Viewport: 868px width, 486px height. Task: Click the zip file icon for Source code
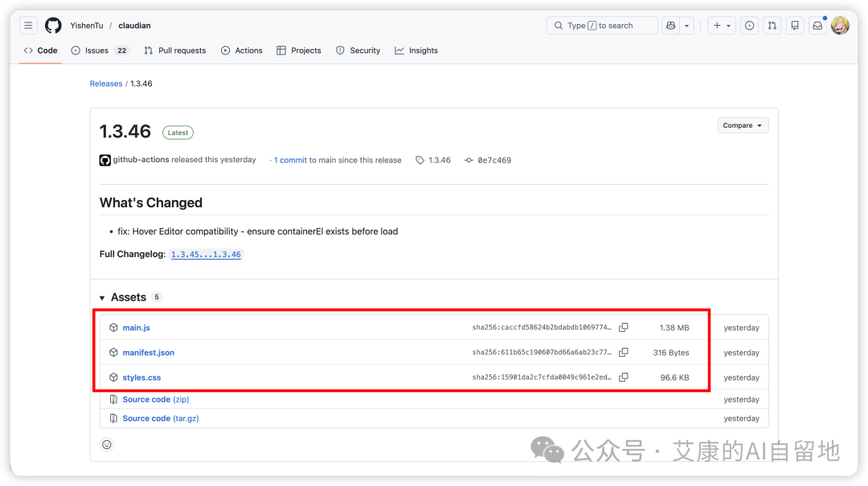(113, 399)
